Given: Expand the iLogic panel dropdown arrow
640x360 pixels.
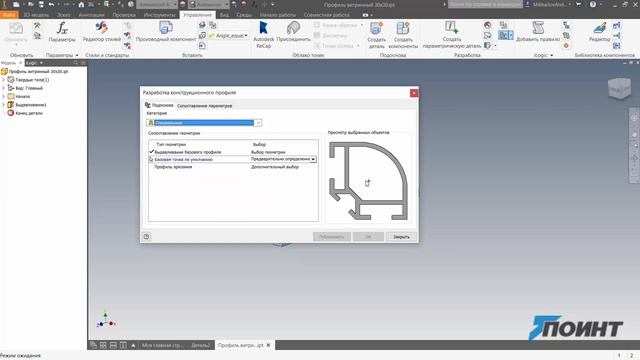Looking at the screenshot, I should (551, 55).
